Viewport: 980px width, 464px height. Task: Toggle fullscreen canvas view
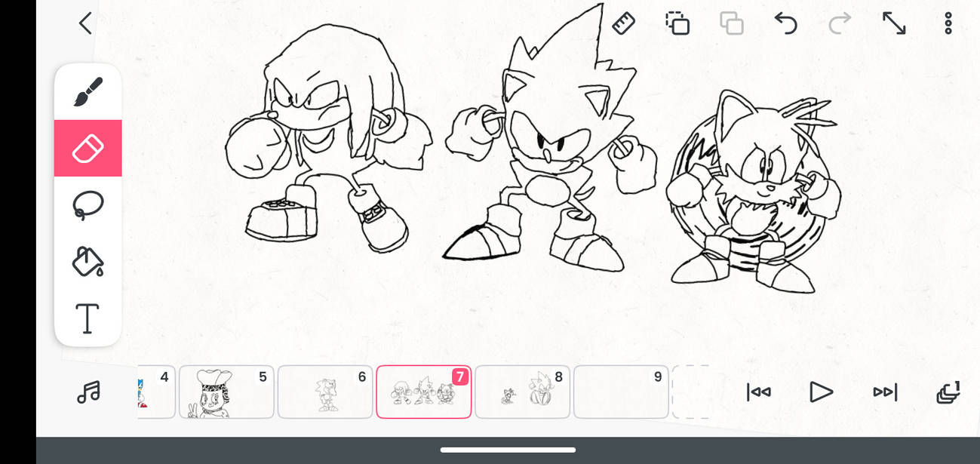pos(894,23)
